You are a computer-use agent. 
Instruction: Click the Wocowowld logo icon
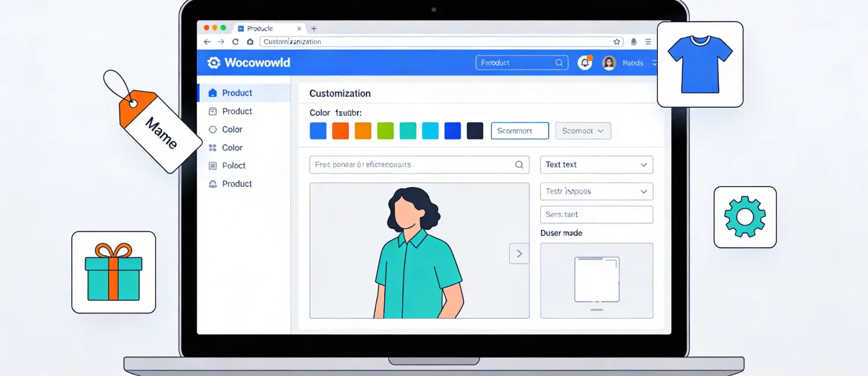(x=214, y=63)
